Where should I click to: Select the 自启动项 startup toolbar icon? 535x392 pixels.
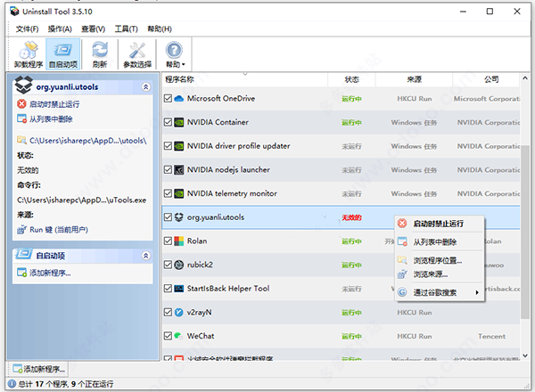(63, 54)
